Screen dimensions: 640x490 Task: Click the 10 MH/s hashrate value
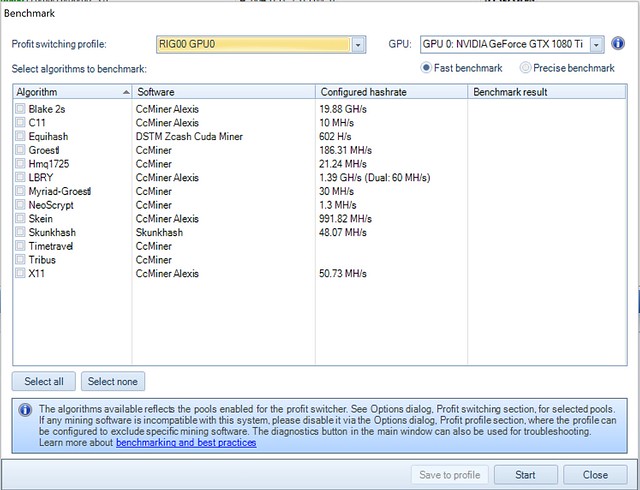(336, 123)
